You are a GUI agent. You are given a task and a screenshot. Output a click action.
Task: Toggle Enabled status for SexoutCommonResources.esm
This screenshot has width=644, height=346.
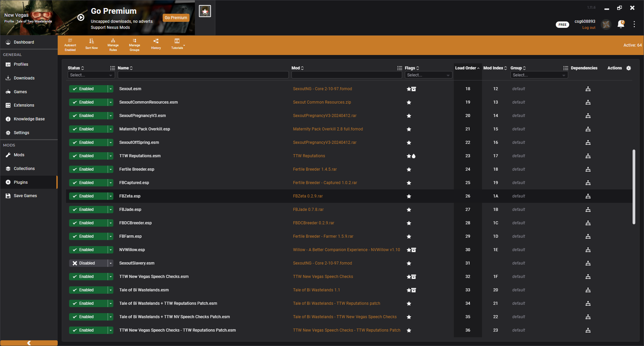(x=88, y=102)
